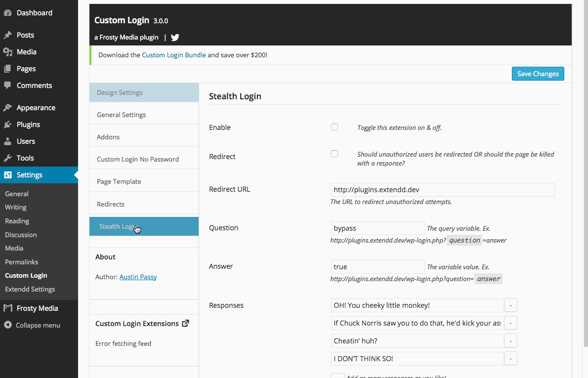Open Custom Login Extensions external link icon
The image size is (588, 378).
[x=186, y=323]
